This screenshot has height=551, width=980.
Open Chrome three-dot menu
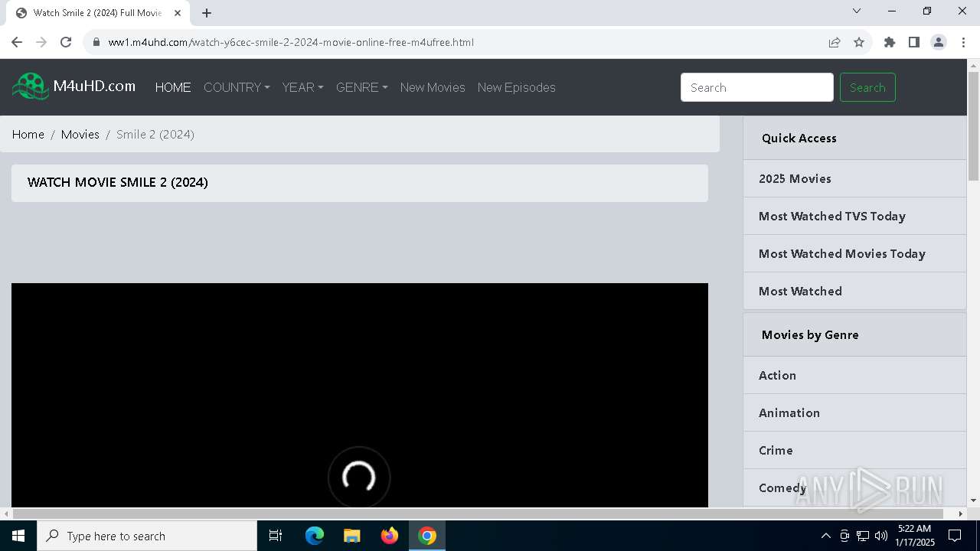click(x=963, y=42)
